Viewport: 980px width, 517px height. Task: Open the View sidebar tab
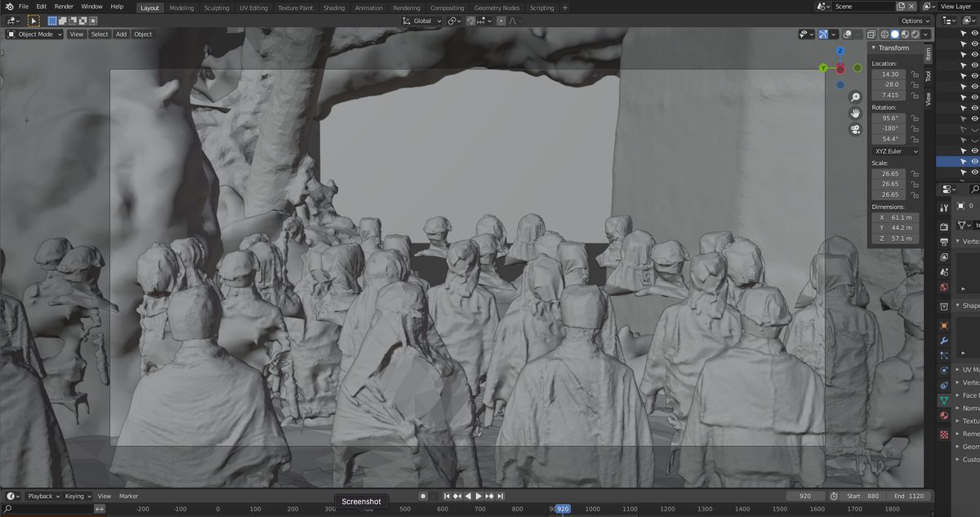929,99
